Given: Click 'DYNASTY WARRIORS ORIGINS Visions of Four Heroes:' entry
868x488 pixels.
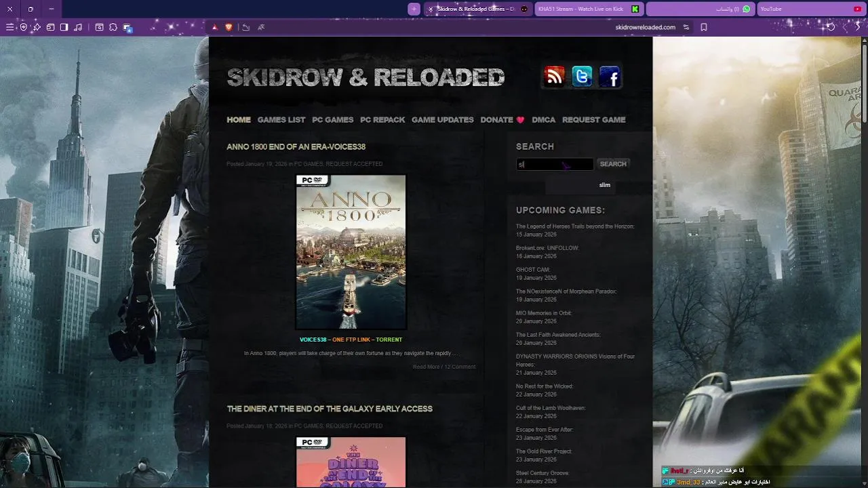Looking at the screenshot, I should (x=575, y=361).
